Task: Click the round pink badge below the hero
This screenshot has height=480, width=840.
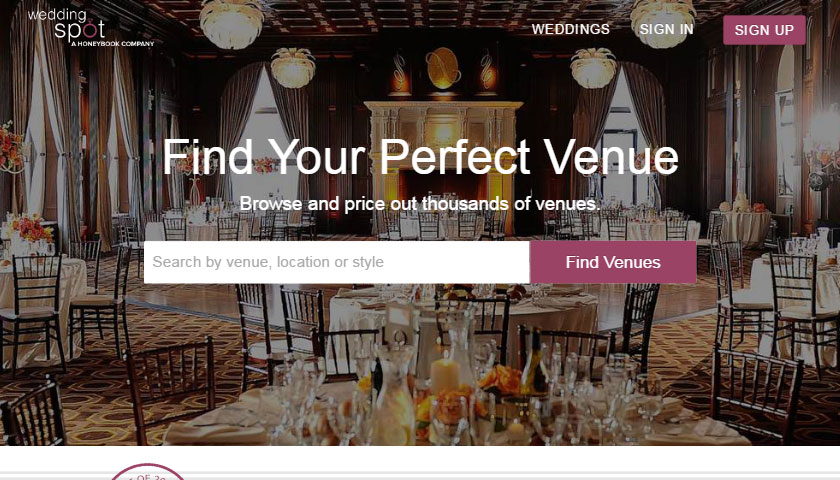Action: (148, 472)
